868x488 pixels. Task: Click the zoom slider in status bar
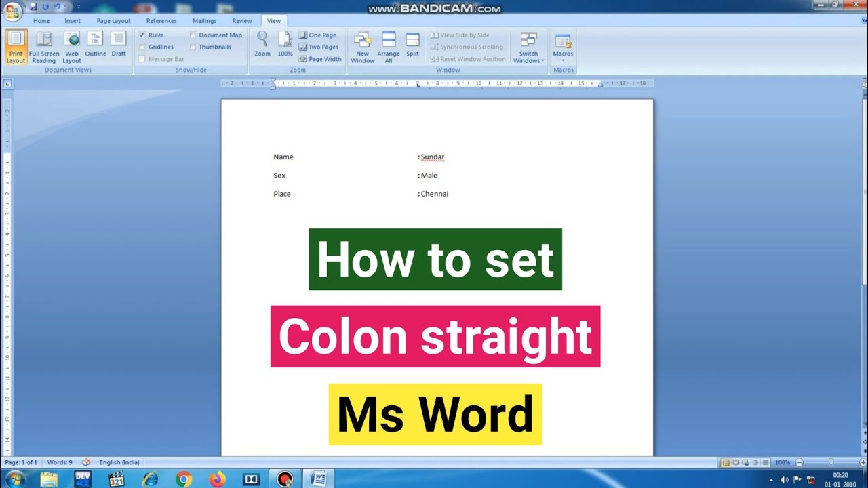click(831, 462)
